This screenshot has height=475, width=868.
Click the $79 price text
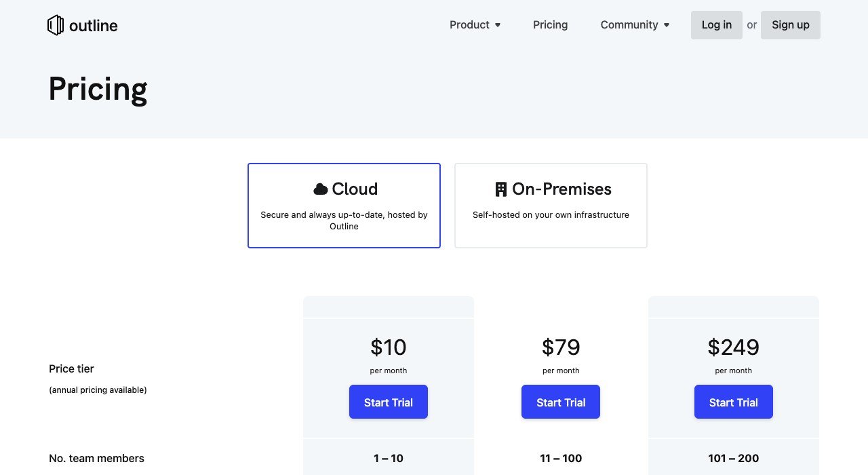[x=561, y=347]
